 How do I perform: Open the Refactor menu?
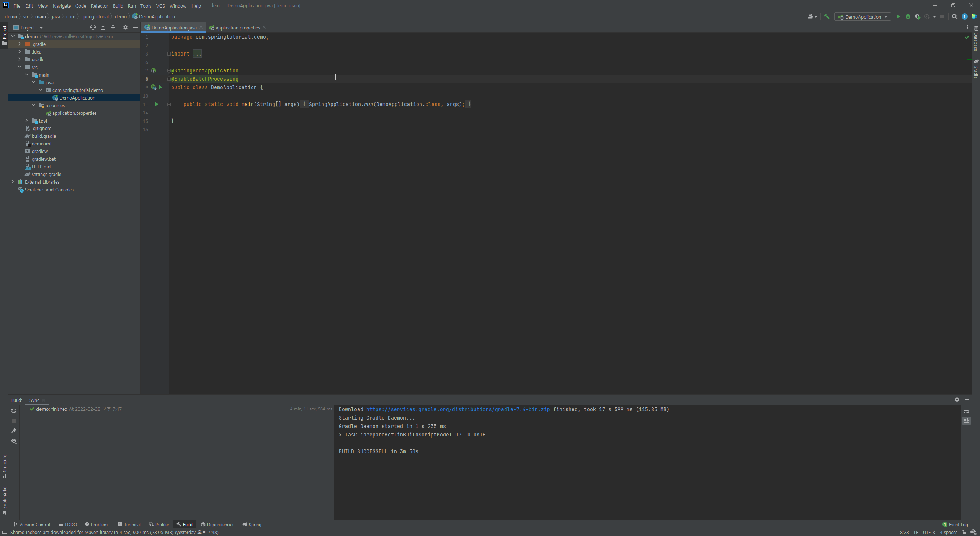coord(99,6)
